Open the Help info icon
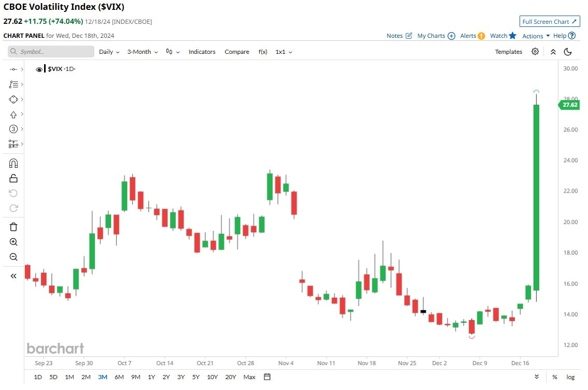This screenshot has width=588, height=390. pos(571,36)
